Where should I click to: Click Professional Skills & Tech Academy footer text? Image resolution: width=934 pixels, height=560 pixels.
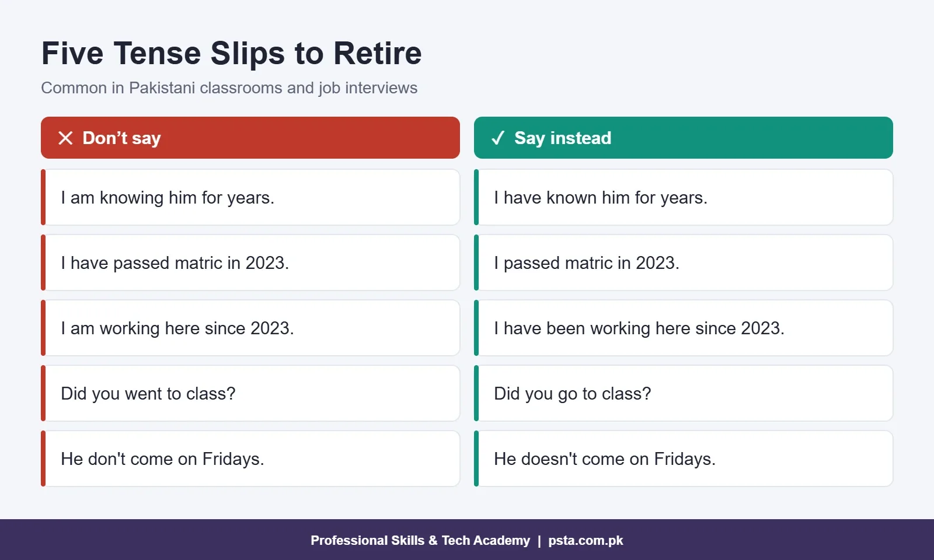click(x=420, y=540)
